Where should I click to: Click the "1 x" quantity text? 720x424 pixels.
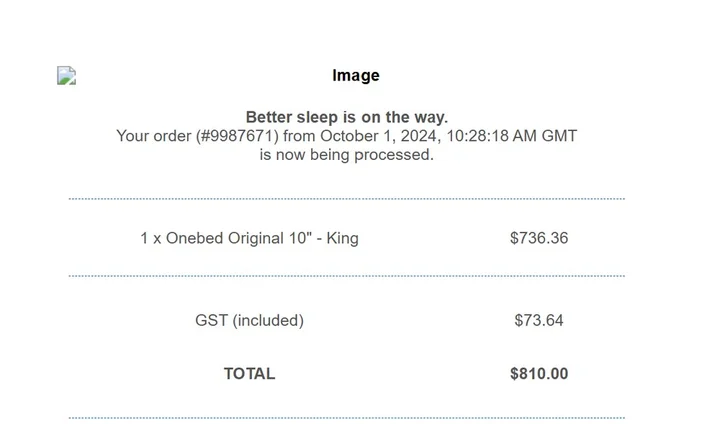pos(150,238)
